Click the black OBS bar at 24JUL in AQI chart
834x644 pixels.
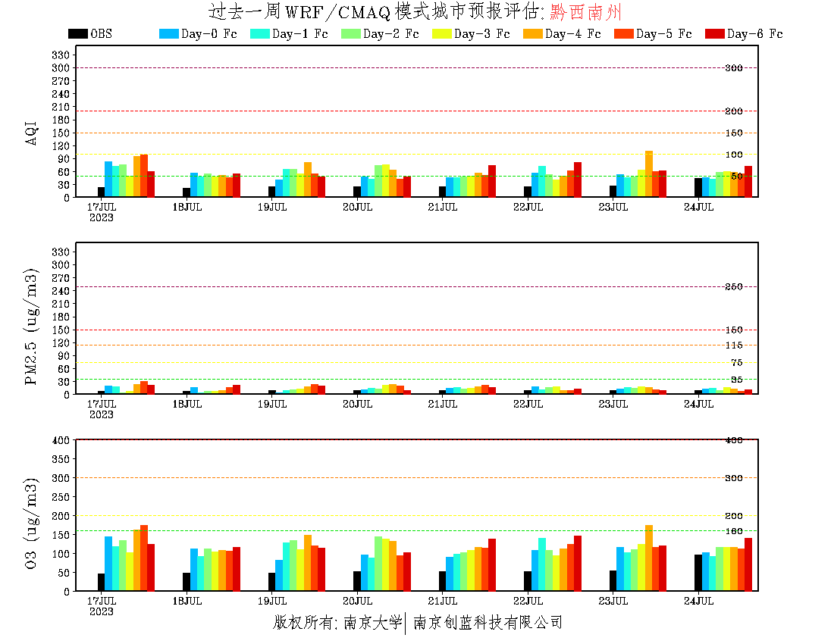point(698,188)
